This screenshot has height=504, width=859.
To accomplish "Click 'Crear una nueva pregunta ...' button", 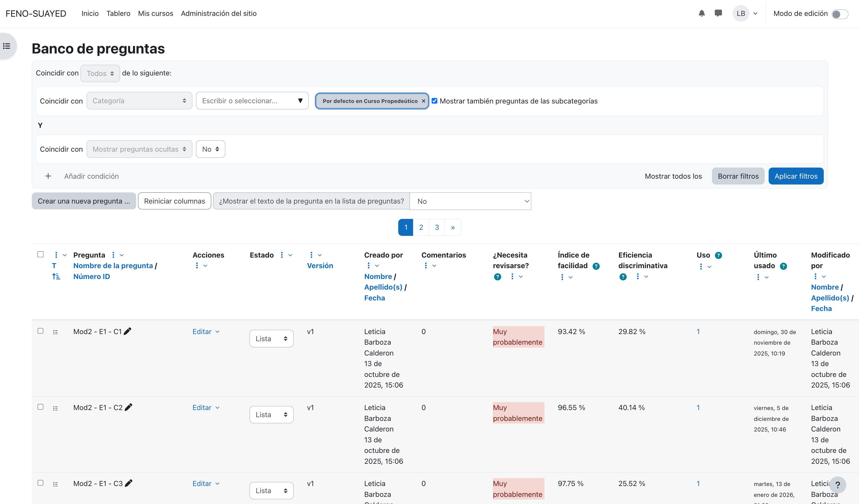I will pos(84,201).
